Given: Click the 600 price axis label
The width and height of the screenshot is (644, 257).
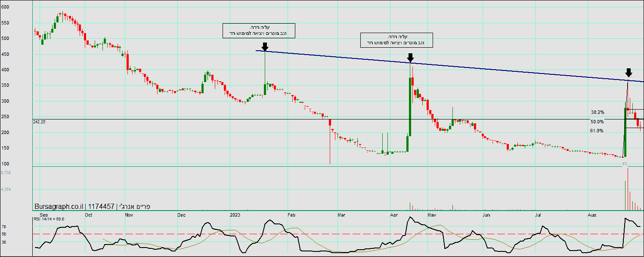Looking at the screenshot, I should click(5, 7).
